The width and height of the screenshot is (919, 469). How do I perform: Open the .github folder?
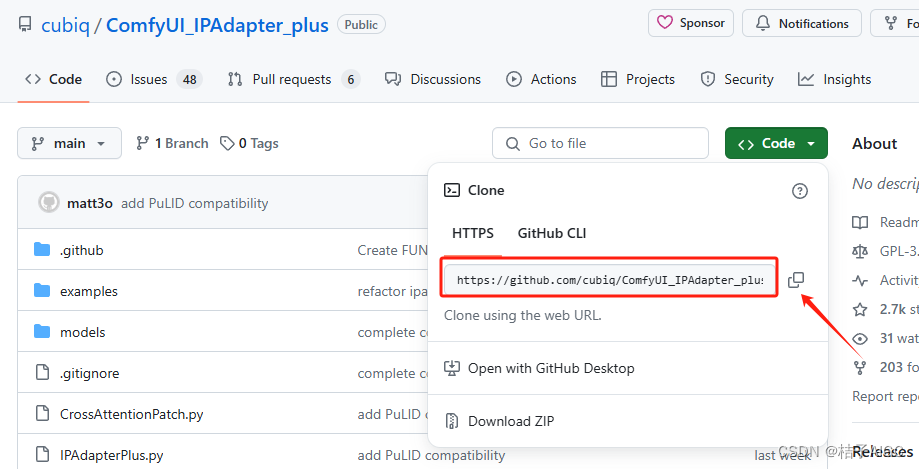pyautogui.click(x=81, y=250)
